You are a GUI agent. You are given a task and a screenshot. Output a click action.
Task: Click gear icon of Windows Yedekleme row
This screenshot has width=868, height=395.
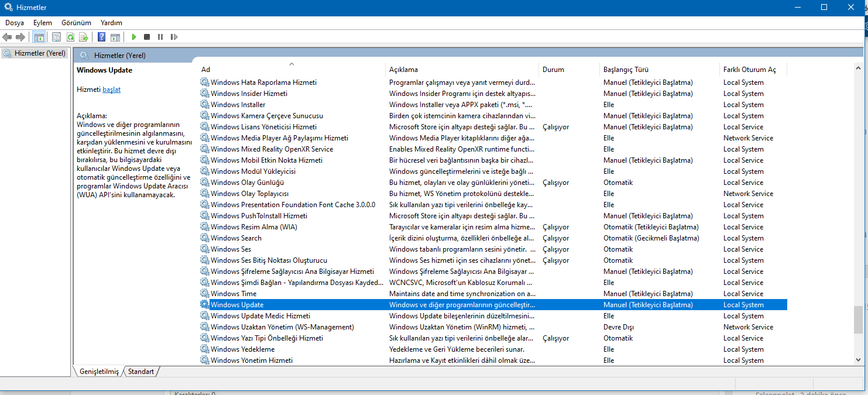(x=204, y=349)
